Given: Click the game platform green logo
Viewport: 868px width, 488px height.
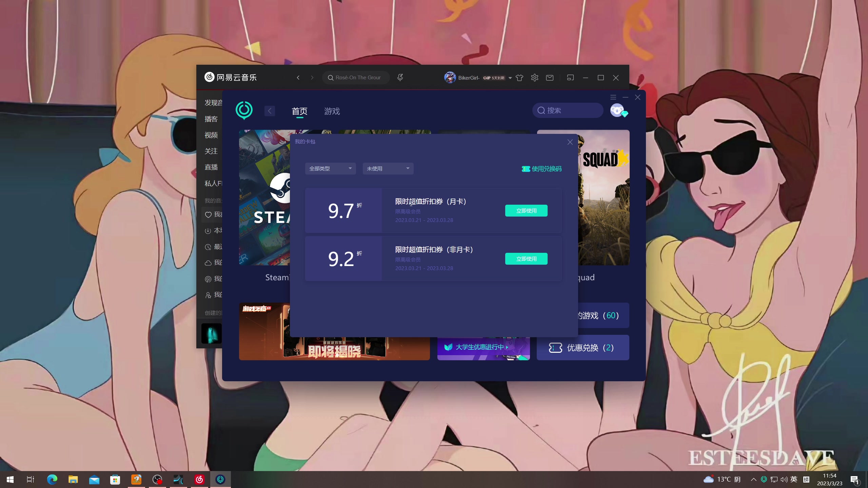Looking at the screenshot, I should (x=244, y=110).
